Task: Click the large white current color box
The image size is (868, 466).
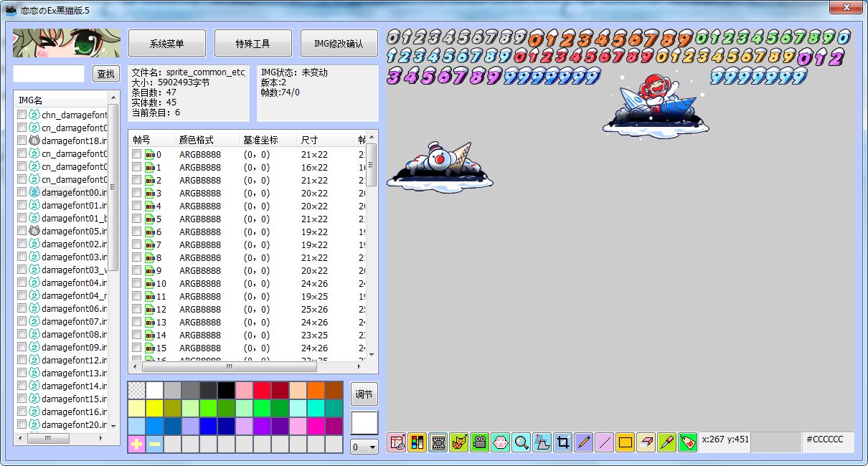Action: pyautogui.click(x=364, y=422)
